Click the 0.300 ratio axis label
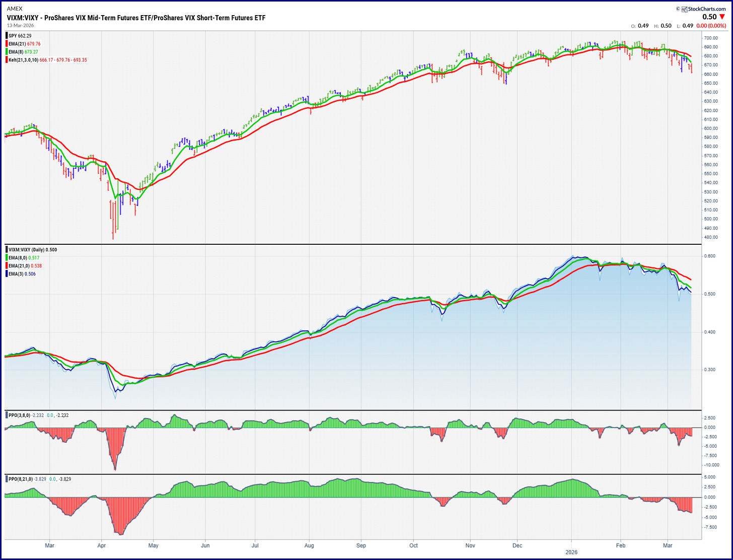The image size is (733, 560). click(x=710, y=370)
